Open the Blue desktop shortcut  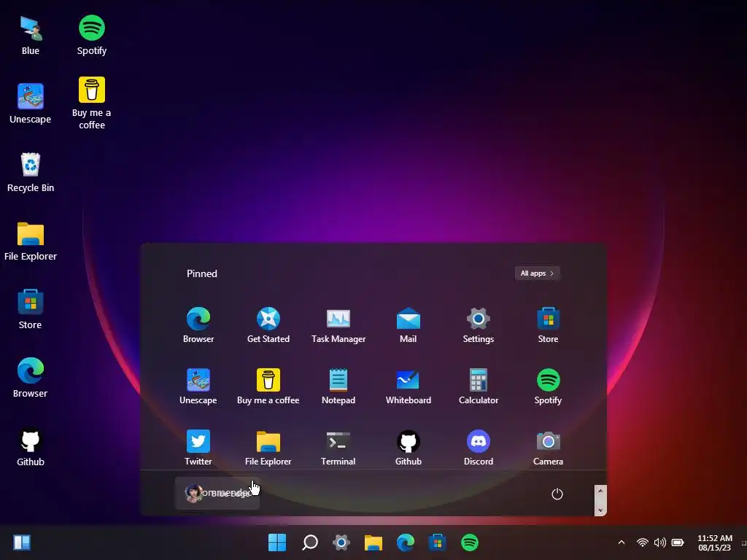(31, 35)
